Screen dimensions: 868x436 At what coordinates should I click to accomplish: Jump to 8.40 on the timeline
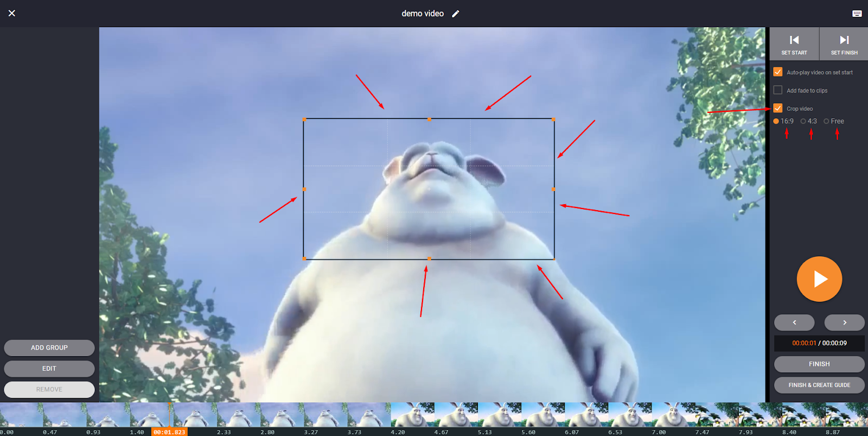tap(789, 432)
